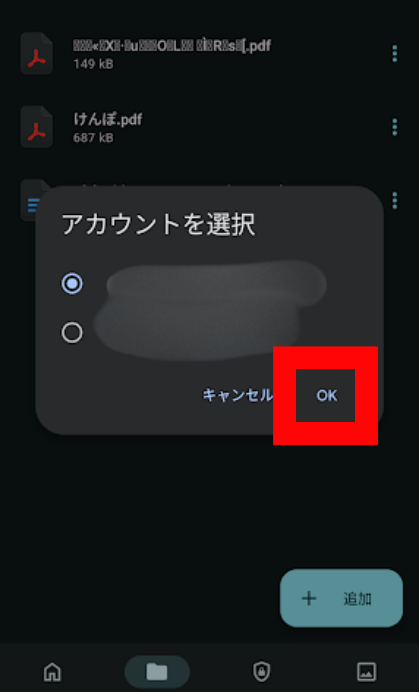The image size is (420, 693).
Task: Confirm account selection with OK
Action: coord(326,395)
